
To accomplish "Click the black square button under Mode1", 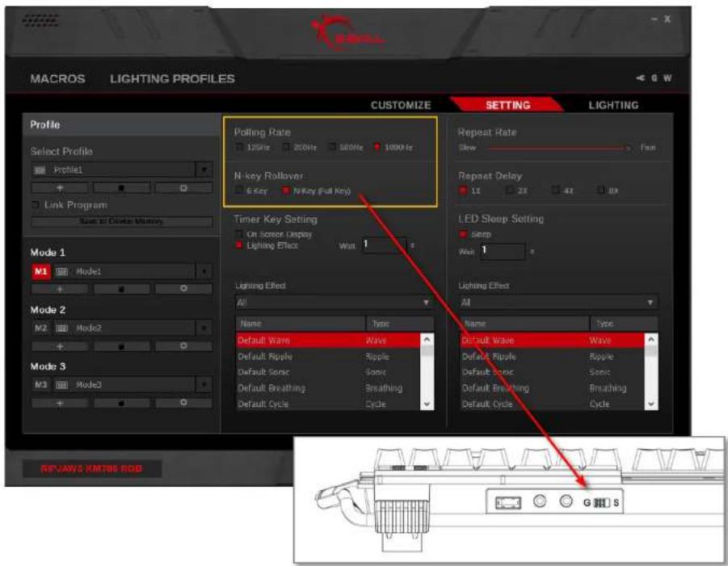I will 122,289.
